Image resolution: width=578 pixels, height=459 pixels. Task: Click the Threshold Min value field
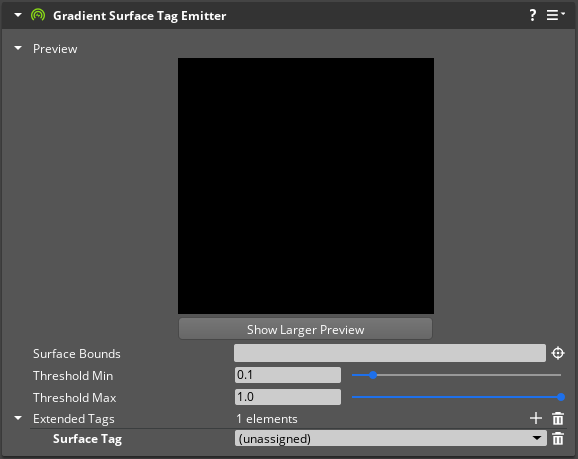[288, 375]
